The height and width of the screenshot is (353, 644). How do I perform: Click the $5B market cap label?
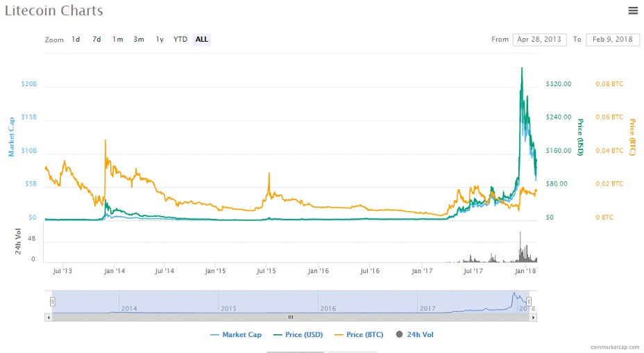tap(31, 184)
